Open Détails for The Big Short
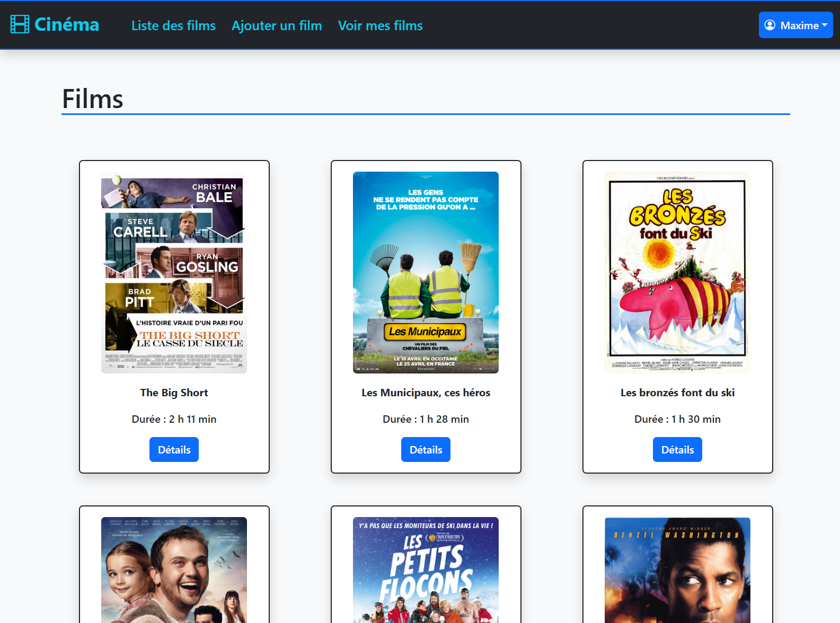 [174, 449]
